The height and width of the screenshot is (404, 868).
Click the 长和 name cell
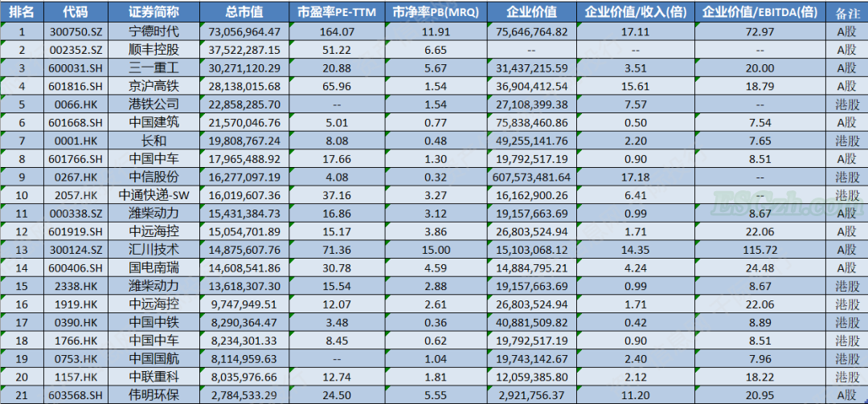[154, 141]
